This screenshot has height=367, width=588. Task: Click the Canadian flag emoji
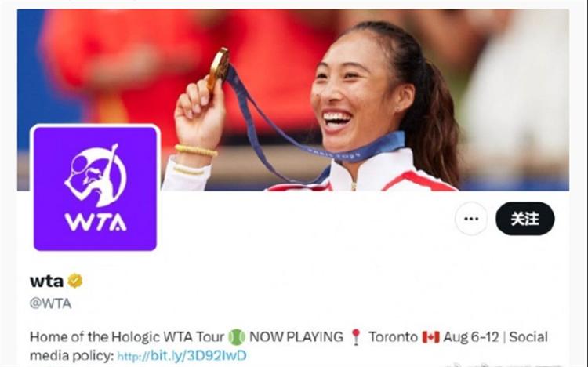430,337
